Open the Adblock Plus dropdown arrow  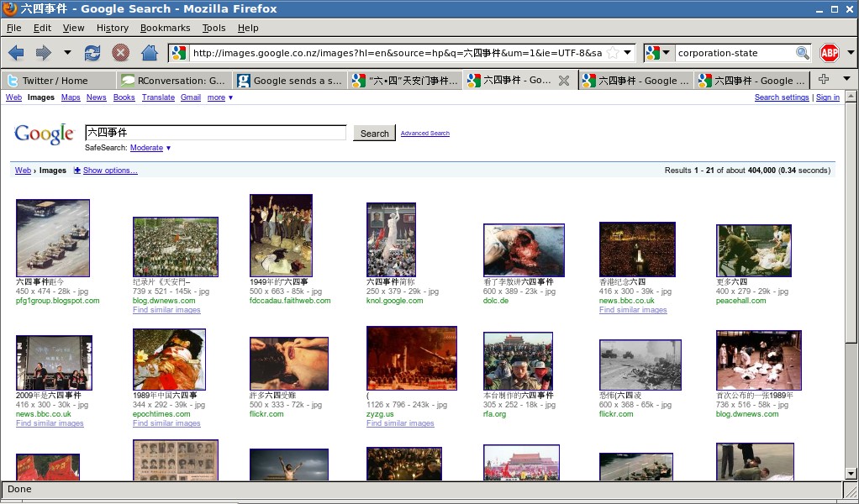(851, 53)
